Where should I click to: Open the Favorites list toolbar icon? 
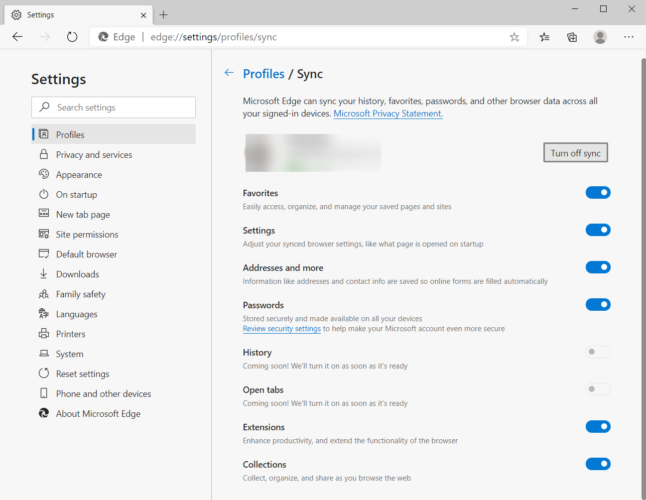[544, 37]
